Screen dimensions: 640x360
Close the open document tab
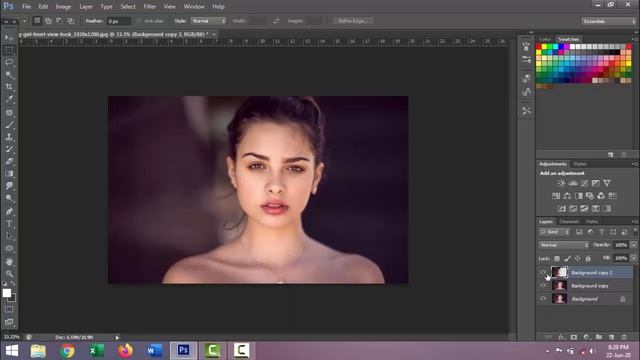tap(214, 34)
